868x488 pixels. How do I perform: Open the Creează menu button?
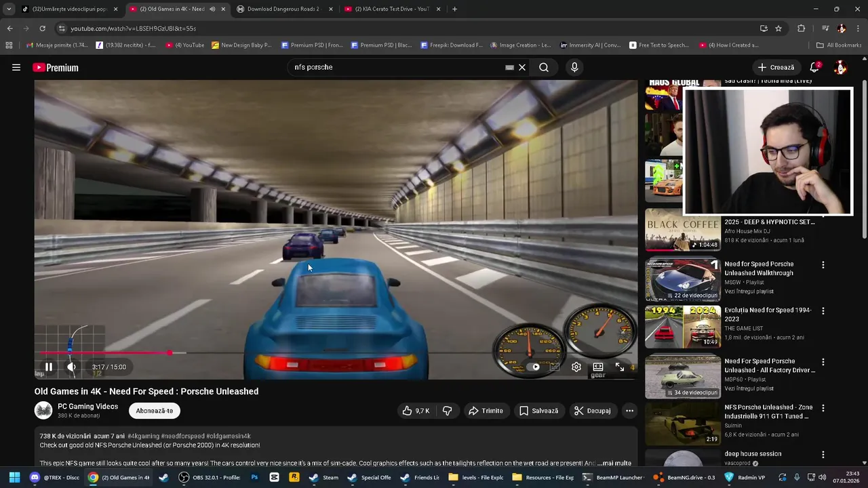[776, 67]
